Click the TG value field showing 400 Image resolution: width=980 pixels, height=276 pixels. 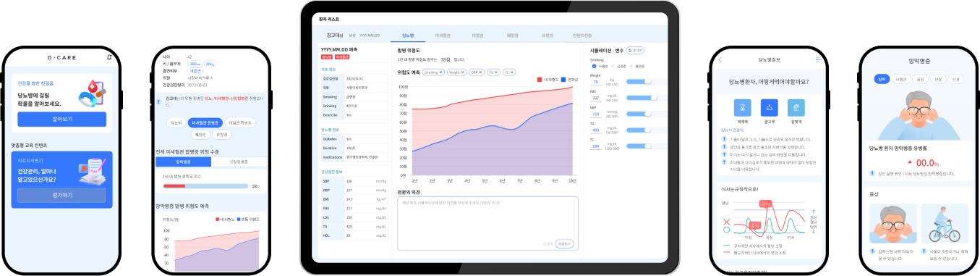(x=596, y=130)
